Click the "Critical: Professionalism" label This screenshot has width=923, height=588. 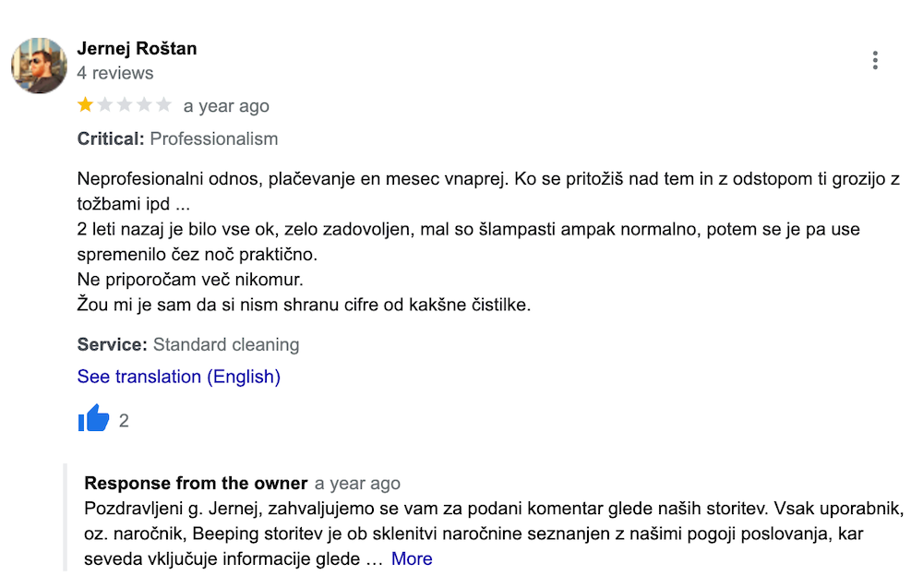point(177,139)
